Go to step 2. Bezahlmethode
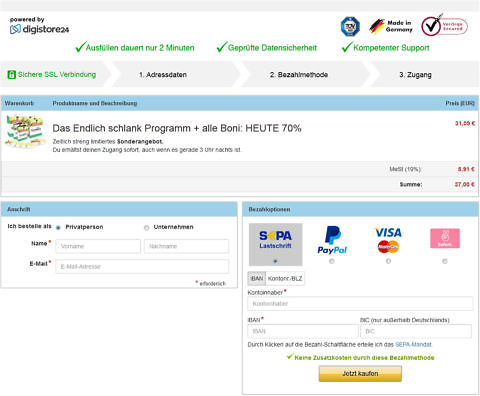480x396 pixels. pos(299,75)
